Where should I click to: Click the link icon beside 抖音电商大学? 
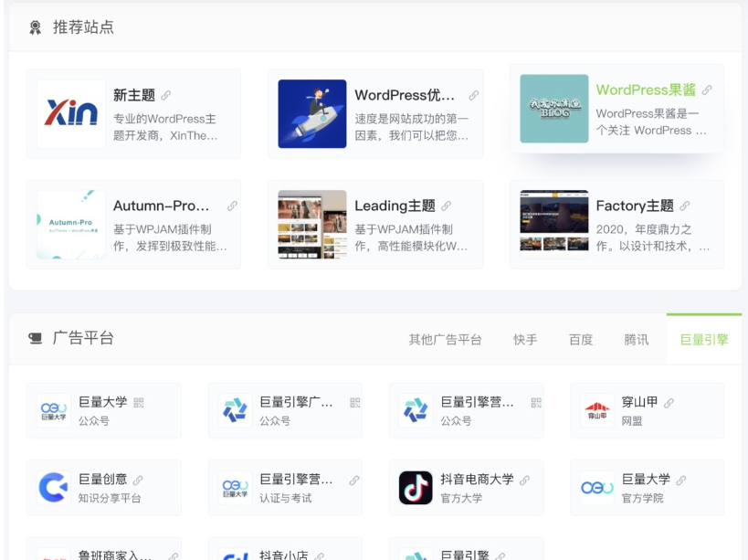pyautogui.click(x=524, y=481)
